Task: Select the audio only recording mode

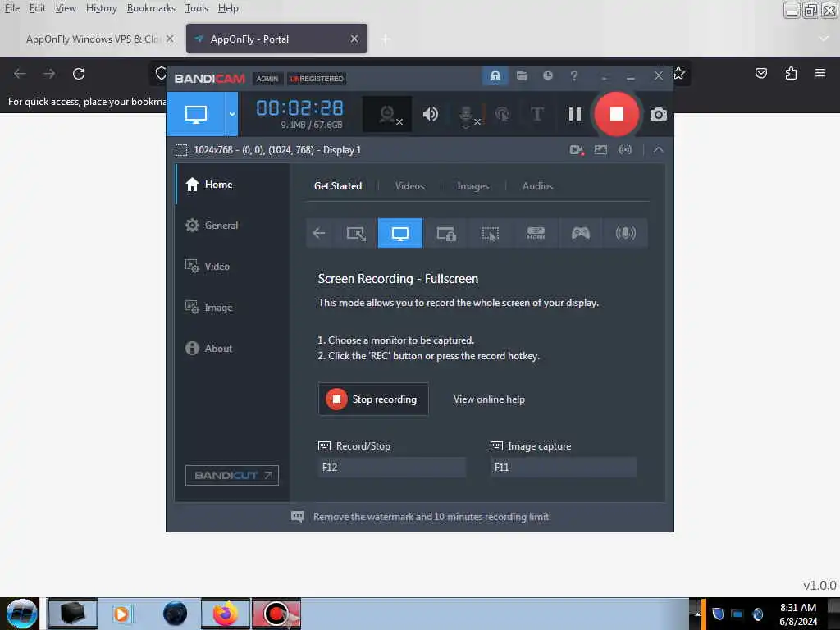Action: point(625,233)
